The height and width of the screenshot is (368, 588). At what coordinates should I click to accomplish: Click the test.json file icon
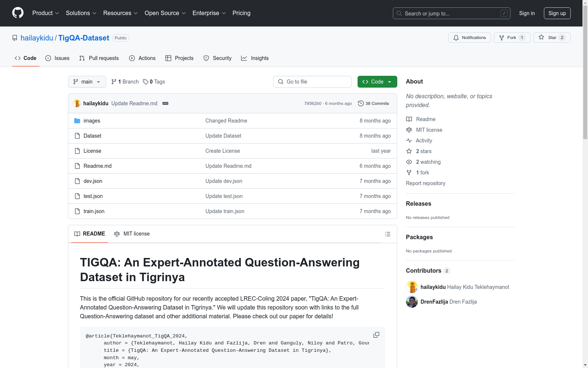tap(77, 196)
